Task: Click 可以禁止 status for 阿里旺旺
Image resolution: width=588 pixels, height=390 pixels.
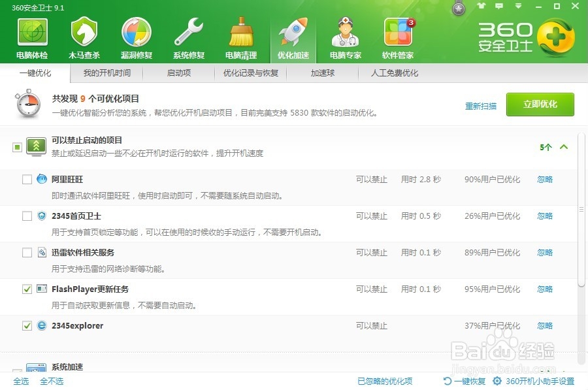Action: [x=372, y=179]
